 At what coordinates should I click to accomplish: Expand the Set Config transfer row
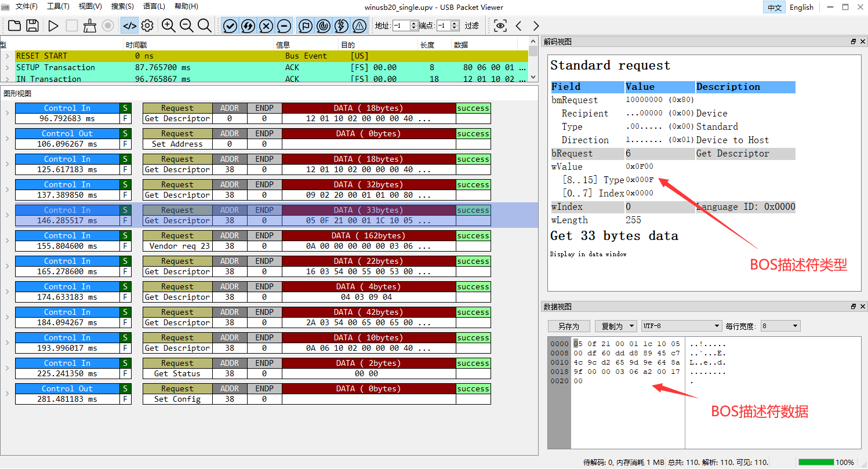pos(7,394)
